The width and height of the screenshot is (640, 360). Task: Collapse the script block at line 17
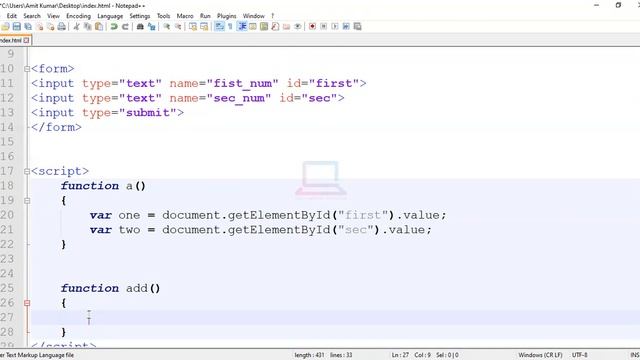(x=27, y=171)
